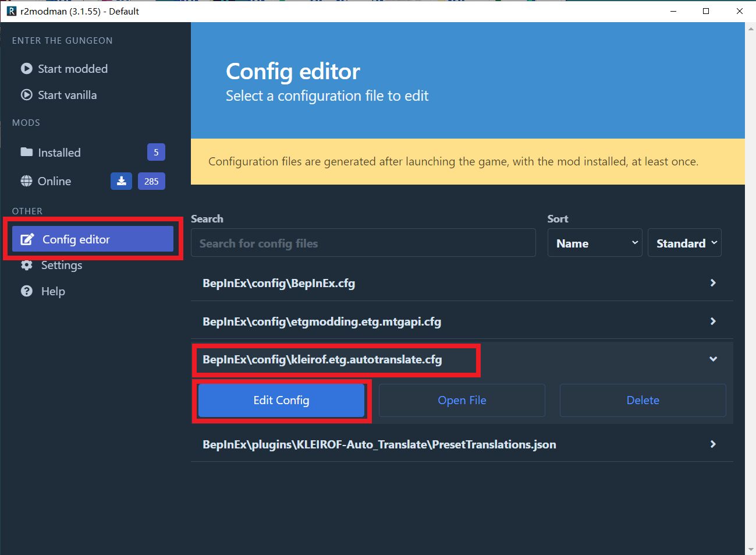This screenshot has height=555, width=756.
Task: Expand the etgmodding.etg.mtgapi.cfg row chevron
Action: click(x=713, y=321)
